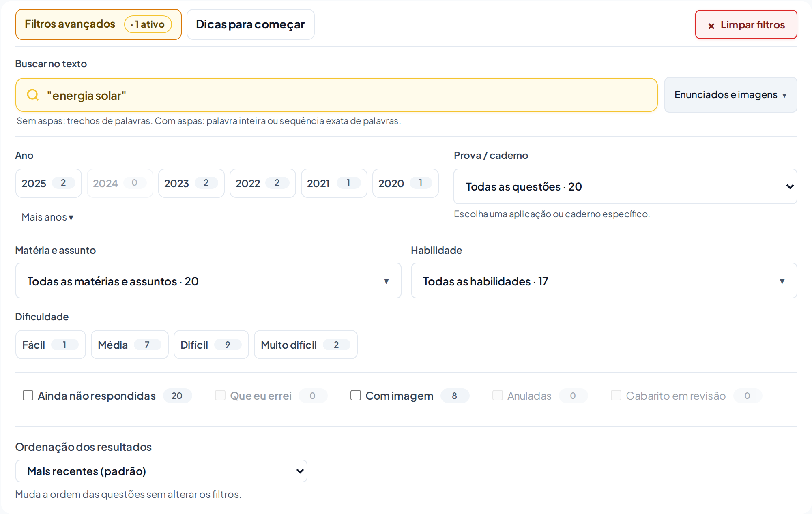Click the "Matéria e assunto" label
The width and height of the screenshot is (812, 514).
[55, 250]
